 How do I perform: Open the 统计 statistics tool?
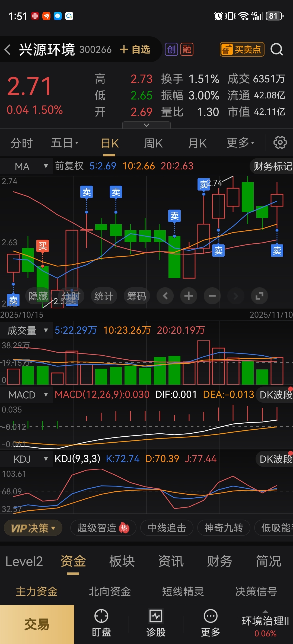tap(104, 296)
